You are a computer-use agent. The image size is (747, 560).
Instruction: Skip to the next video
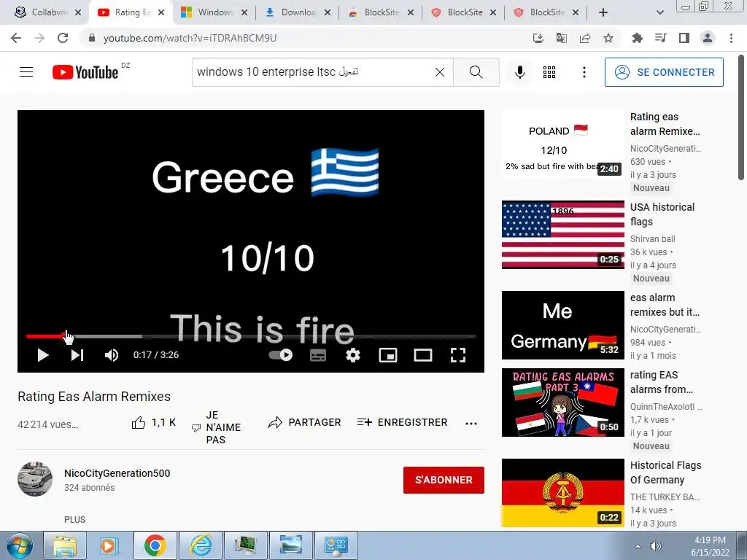click(77, 355)
